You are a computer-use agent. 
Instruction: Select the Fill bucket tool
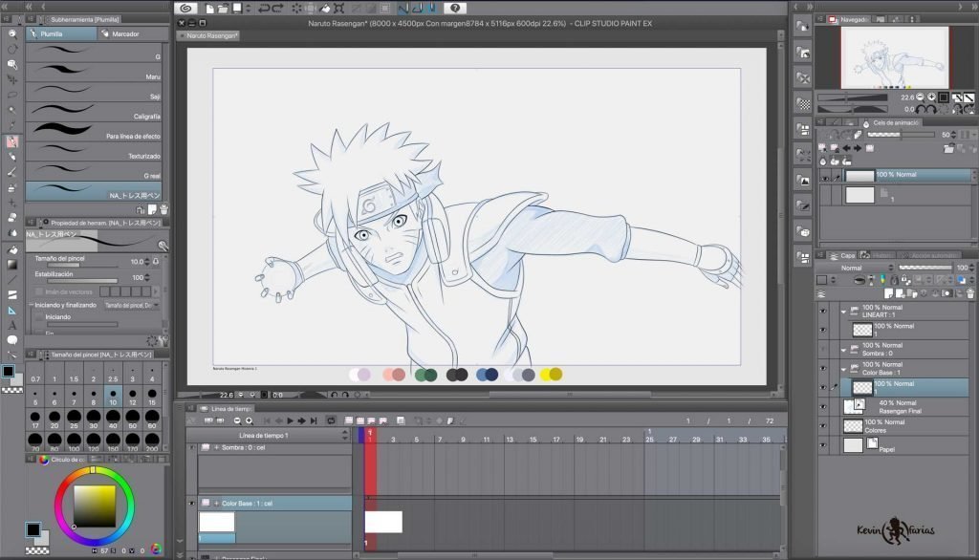coord(11,249)
